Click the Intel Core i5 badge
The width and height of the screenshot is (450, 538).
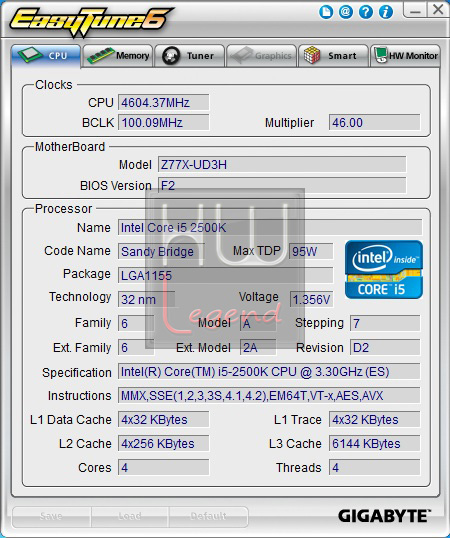click(x=384, y=269)
